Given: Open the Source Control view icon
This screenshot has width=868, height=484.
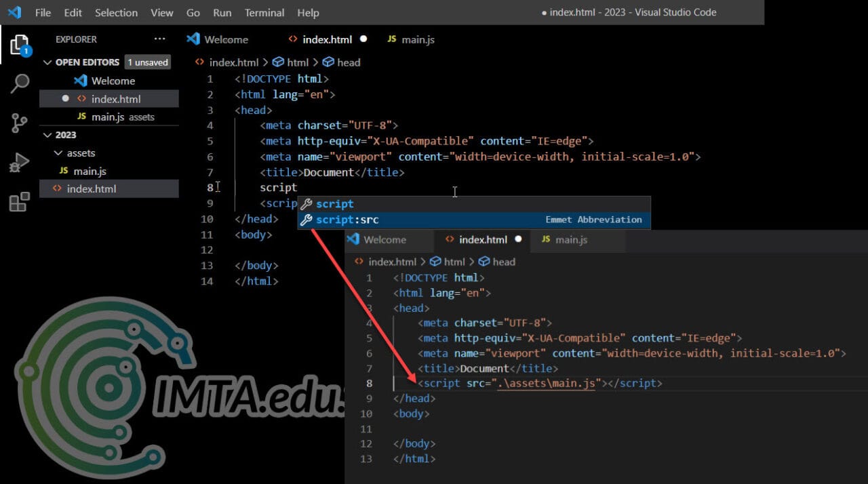Looking at the screenshot, I should tap(20, 123).
